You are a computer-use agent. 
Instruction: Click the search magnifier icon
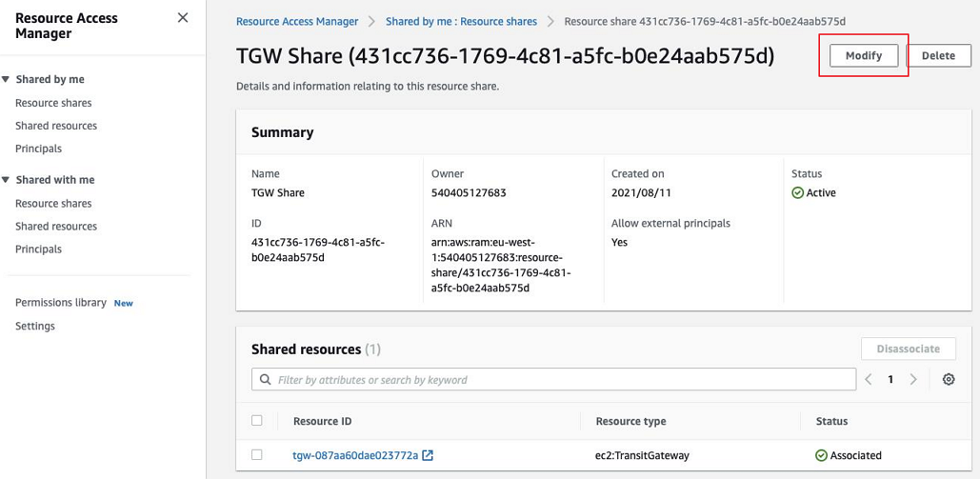(x=264, y=380)
